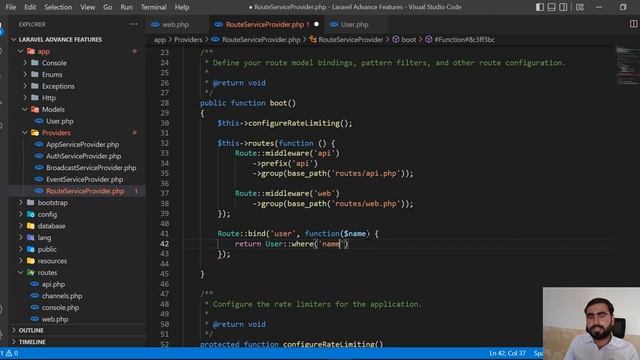Viewport: 640px width, 360px height.
Task: Open the Run menu
Action: (126, 7)
